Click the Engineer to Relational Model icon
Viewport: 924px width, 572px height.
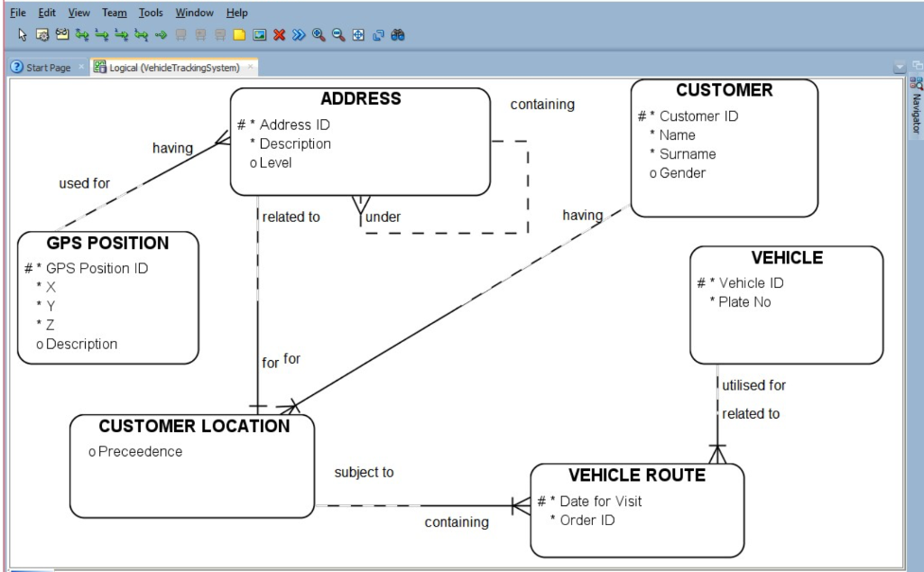pos(298,34)
